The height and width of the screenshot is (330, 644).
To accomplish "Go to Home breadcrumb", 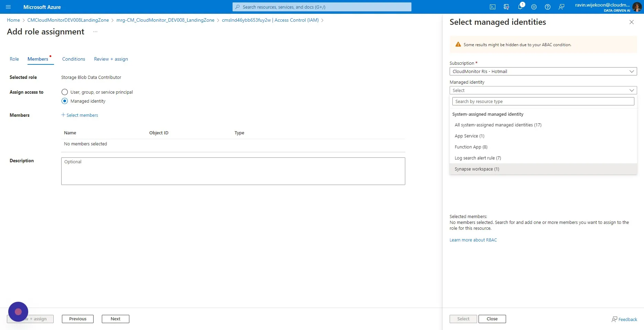I will [13, 20].
